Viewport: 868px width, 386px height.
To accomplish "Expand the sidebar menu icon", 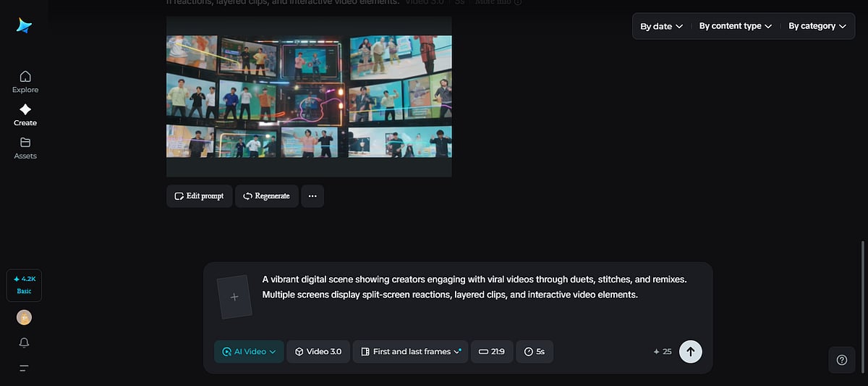I will click(x=25, y=368).
